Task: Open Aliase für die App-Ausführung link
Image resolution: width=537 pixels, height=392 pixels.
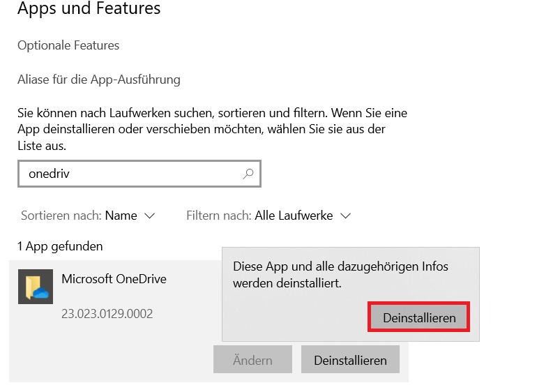Action: click(99, 80)
